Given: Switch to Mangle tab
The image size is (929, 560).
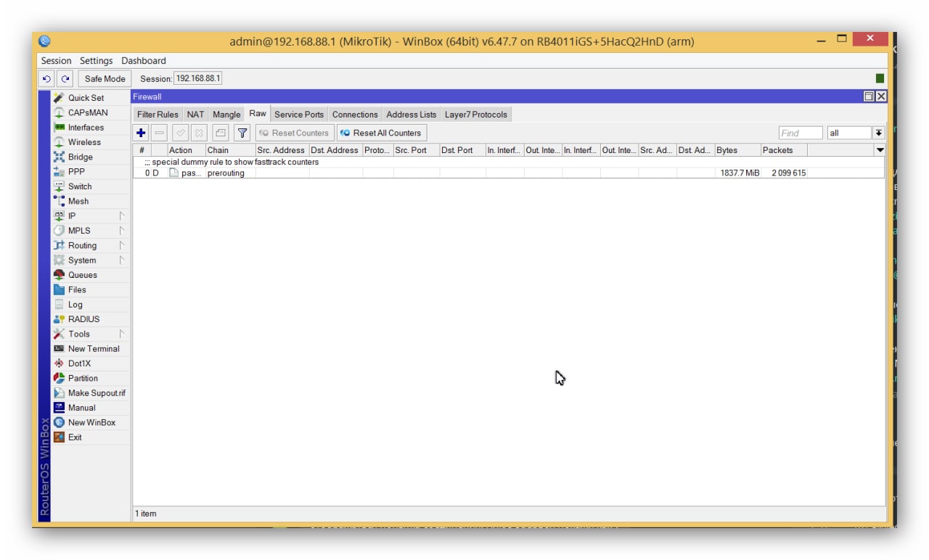Looking at the screenshot, I should point(226,115).
